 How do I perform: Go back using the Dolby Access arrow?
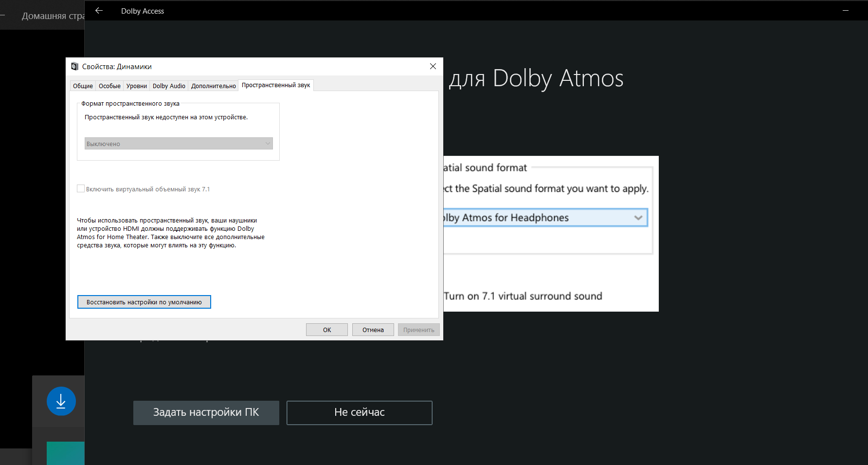click(99, 11)
